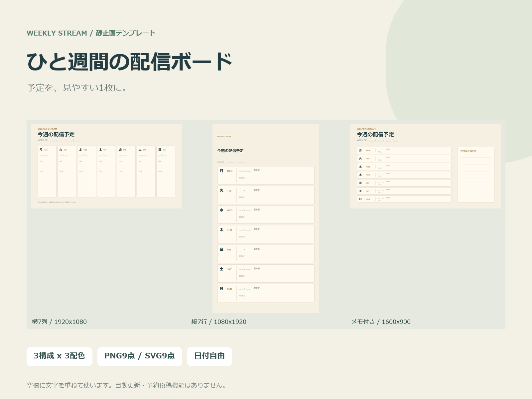The width and height of the screenshot is (532, 399).
Task: Click 今週の配信予定 title in horizontal template
Action: coord(56,134)
